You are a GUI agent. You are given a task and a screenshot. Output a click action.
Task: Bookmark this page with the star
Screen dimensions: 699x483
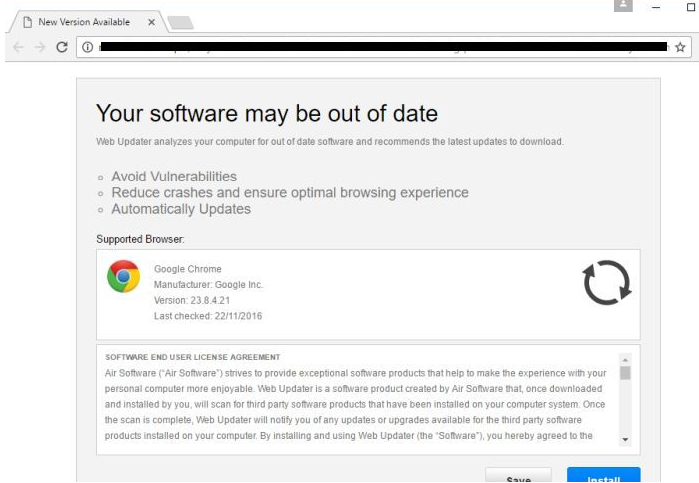(x=680, y=46)
